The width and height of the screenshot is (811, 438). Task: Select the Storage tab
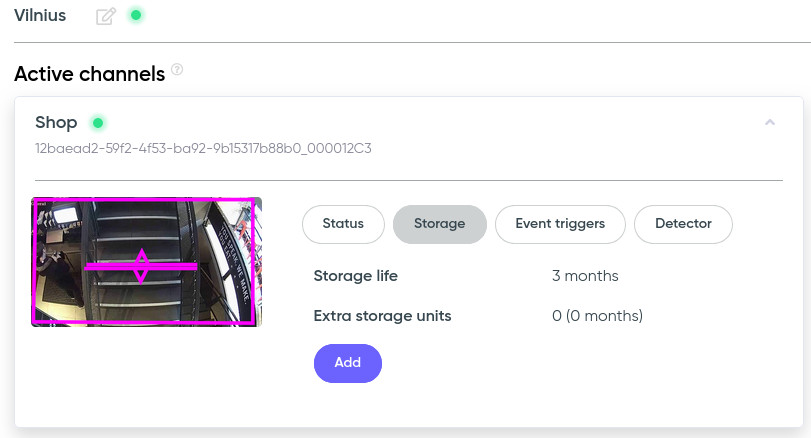pyautogui.click(x=439, y=224)
